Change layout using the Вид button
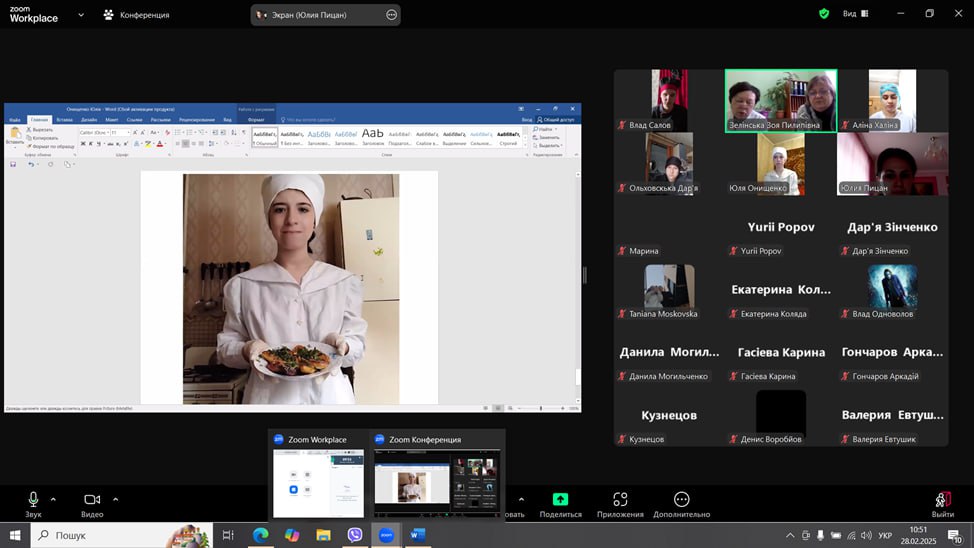The width and height of the screenshot is (974, 548). (x=855, y=14)
